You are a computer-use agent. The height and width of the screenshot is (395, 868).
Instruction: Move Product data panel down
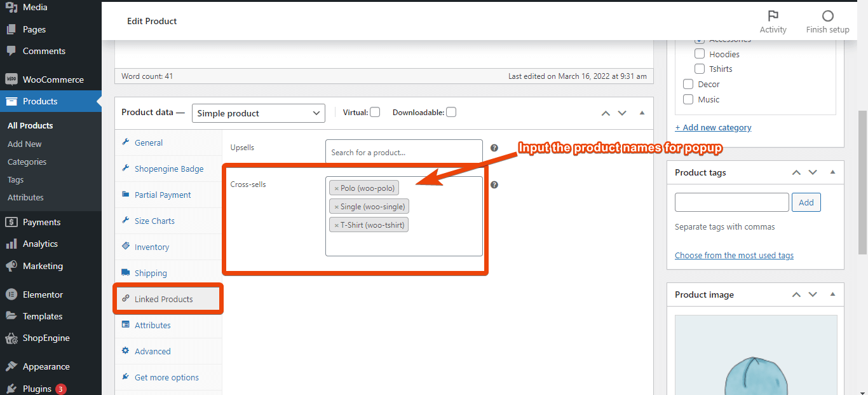click(x=622, y=113)
